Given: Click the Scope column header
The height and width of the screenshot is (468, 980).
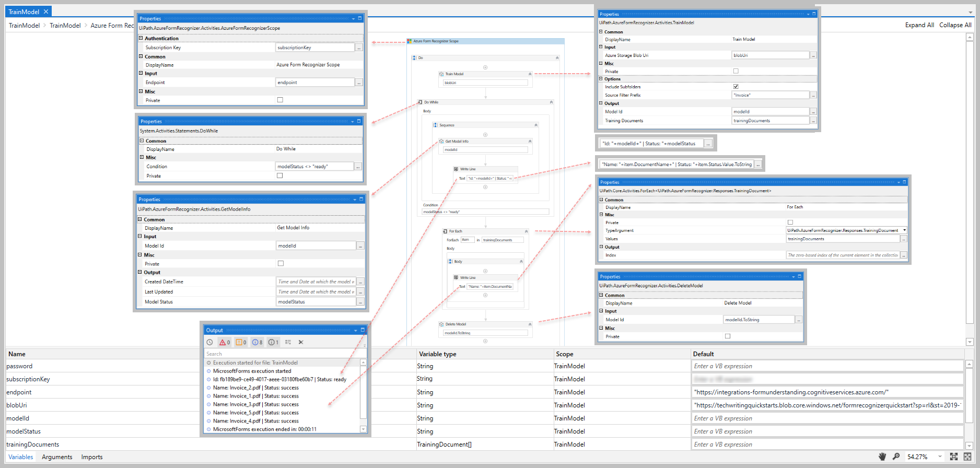Looking at the screenshot, I should click(565, 354).
